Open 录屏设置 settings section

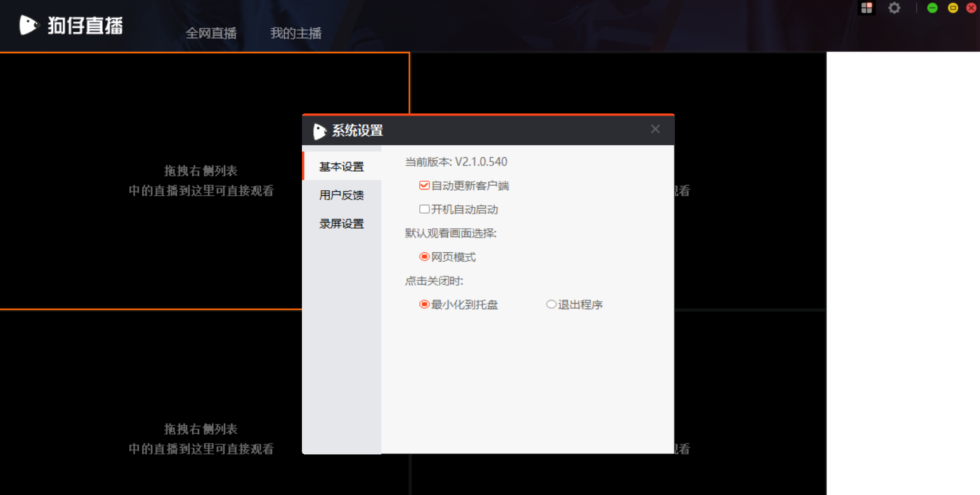click(x=342, y=223)
